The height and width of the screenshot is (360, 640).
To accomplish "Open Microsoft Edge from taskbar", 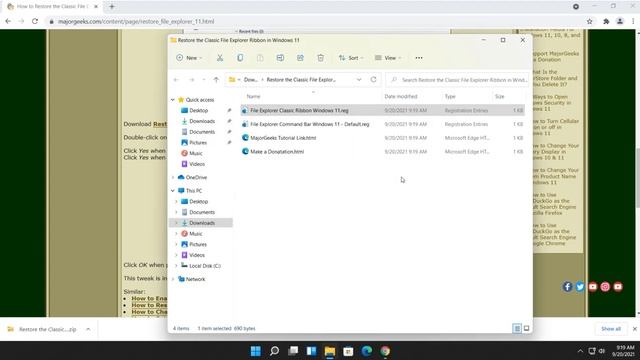I will (367, 351).
